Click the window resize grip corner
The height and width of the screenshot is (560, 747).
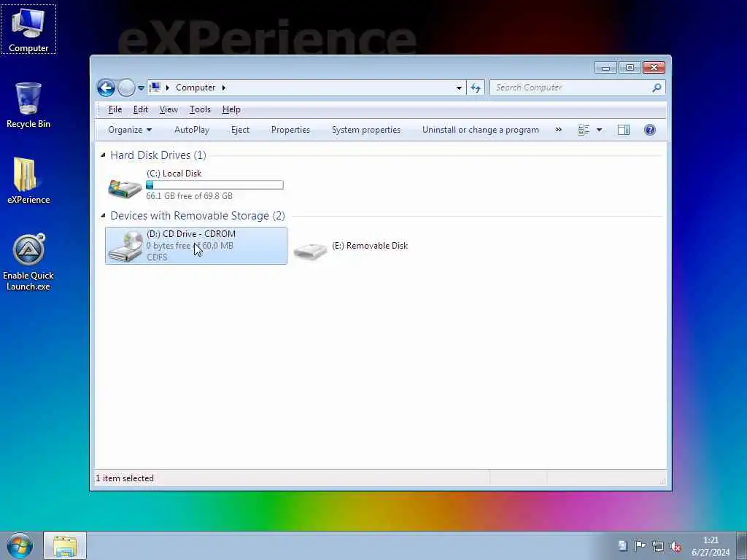tap(662, 481)
